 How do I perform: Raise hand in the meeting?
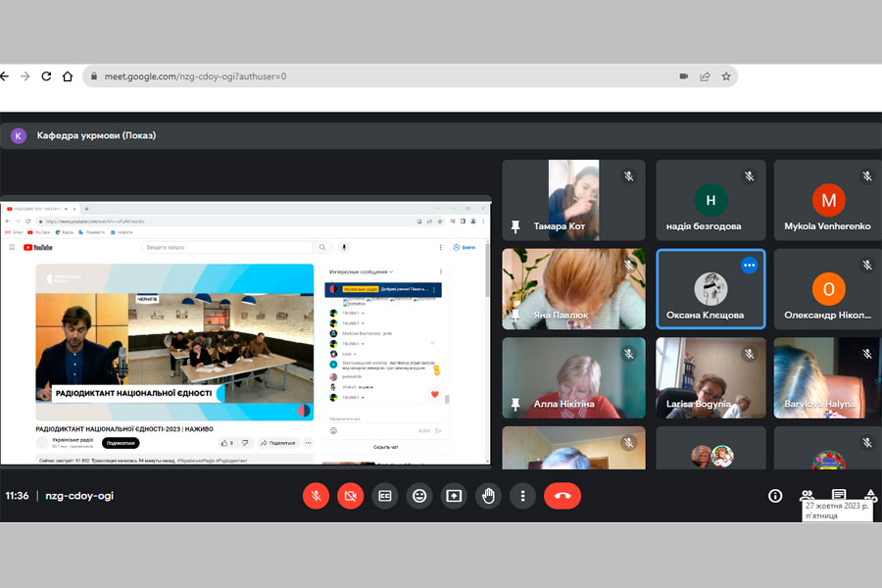click(x=488, y=496)
